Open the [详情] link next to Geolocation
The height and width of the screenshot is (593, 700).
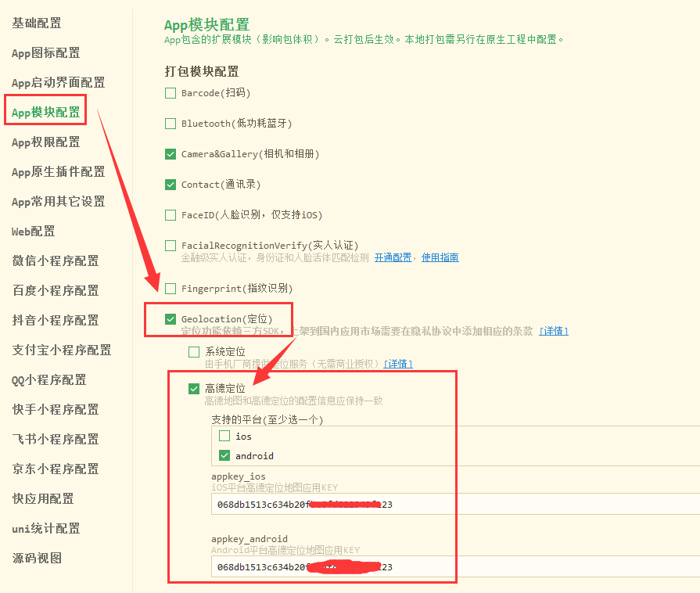pos(553,330)
